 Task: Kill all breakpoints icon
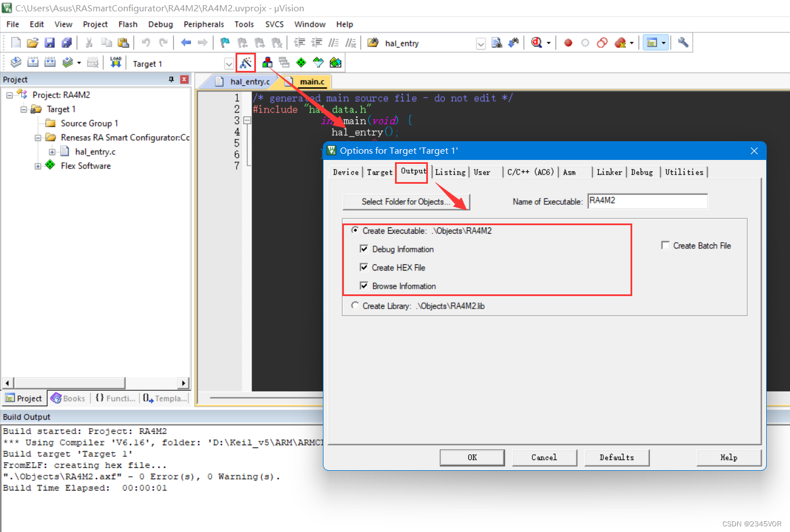coord(620,43)
